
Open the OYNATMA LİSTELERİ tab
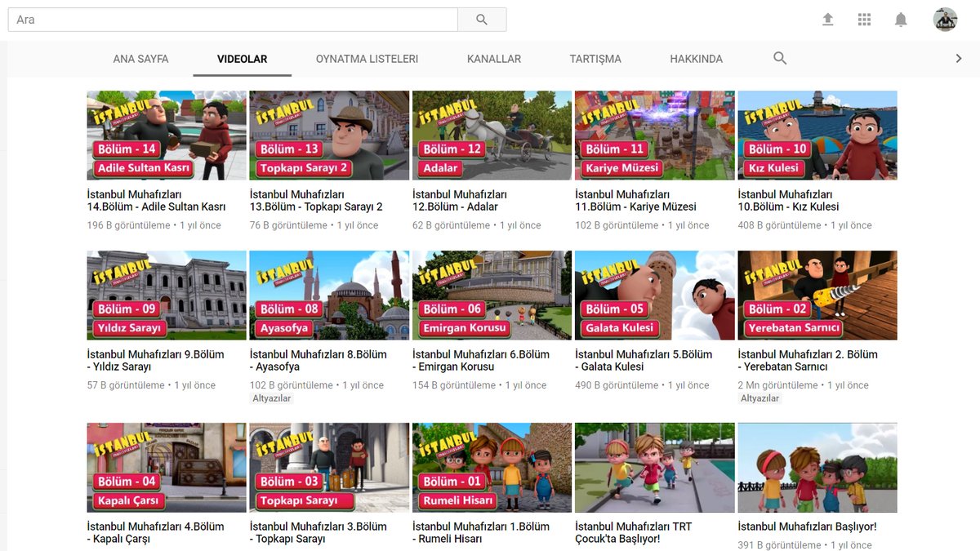coord(367,59)
